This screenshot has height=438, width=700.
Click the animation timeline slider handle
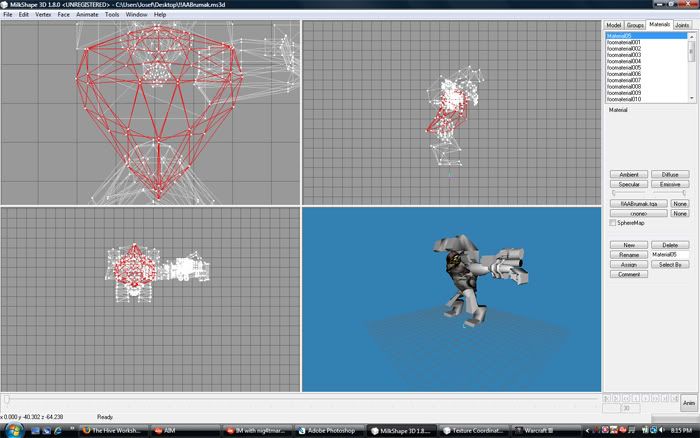[7, 399]
